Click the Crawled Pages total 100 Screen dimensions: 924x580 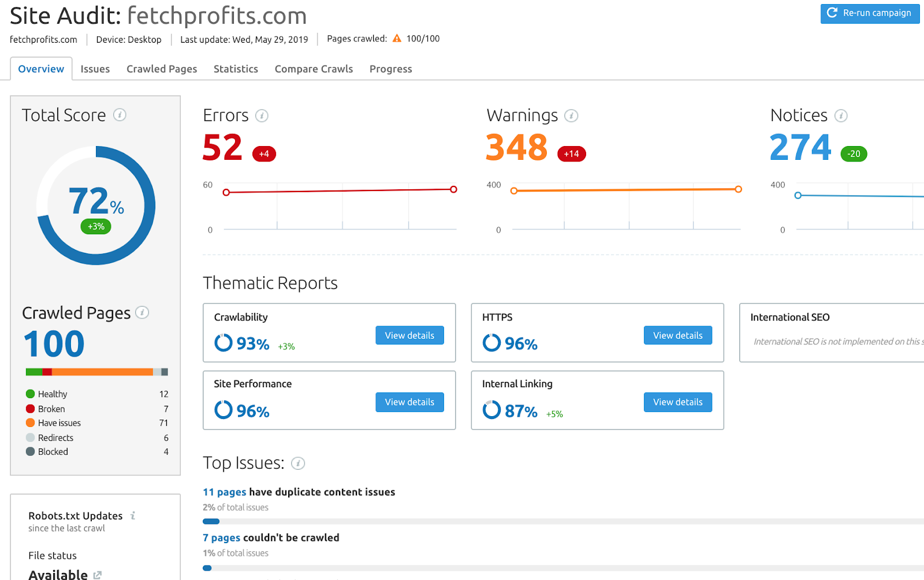(54, 344)
